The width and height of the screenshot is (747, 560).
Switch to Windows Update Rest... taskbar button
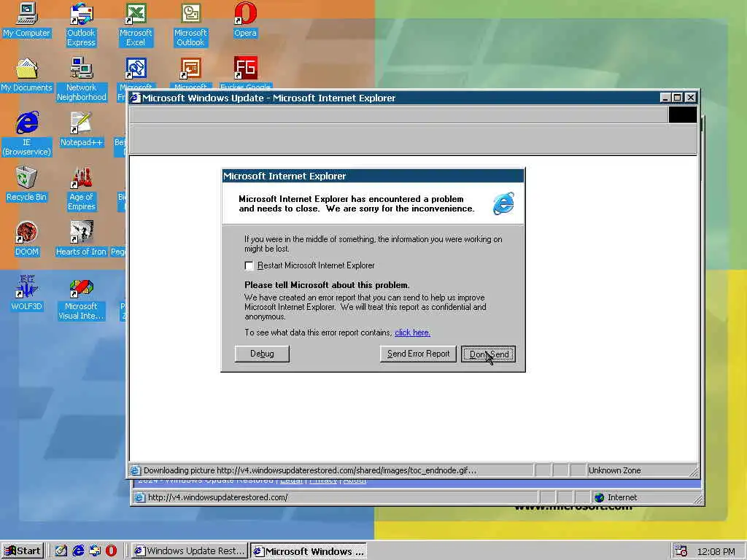click(190, 551)
